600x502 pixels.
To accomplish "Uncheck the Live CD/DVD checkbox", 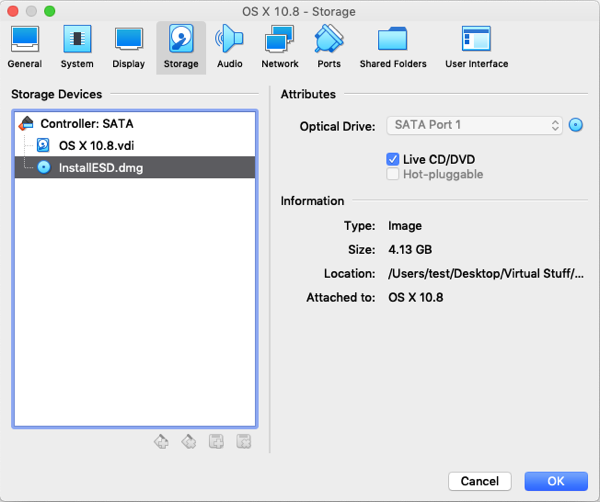I will coord(393,159).
